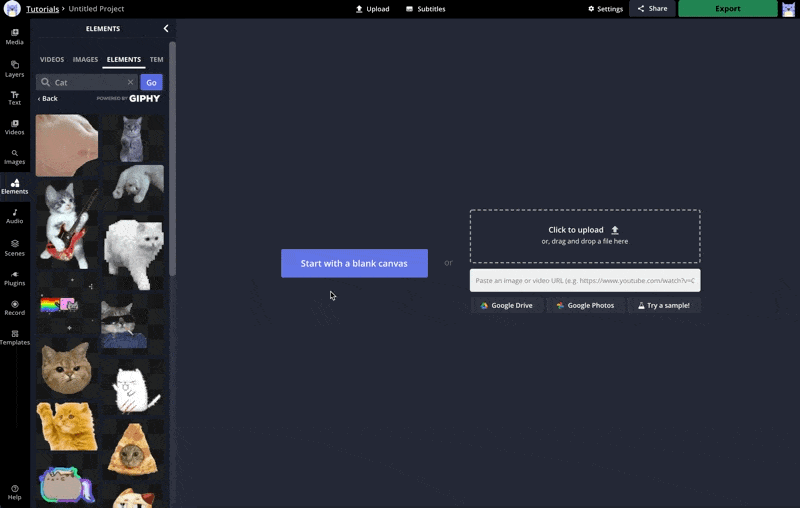Open Help at bottom of sidebar
800x508 pixels.
(14, 492)
